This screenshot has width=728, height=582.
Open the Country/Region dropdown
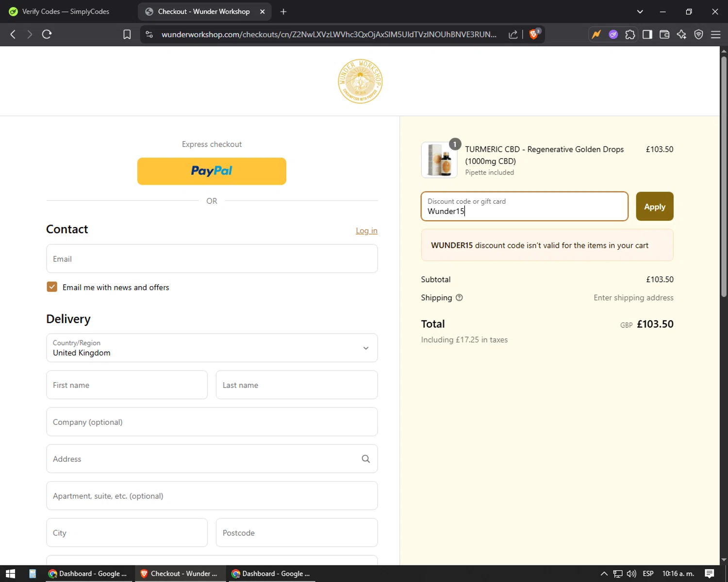point(212,348)
